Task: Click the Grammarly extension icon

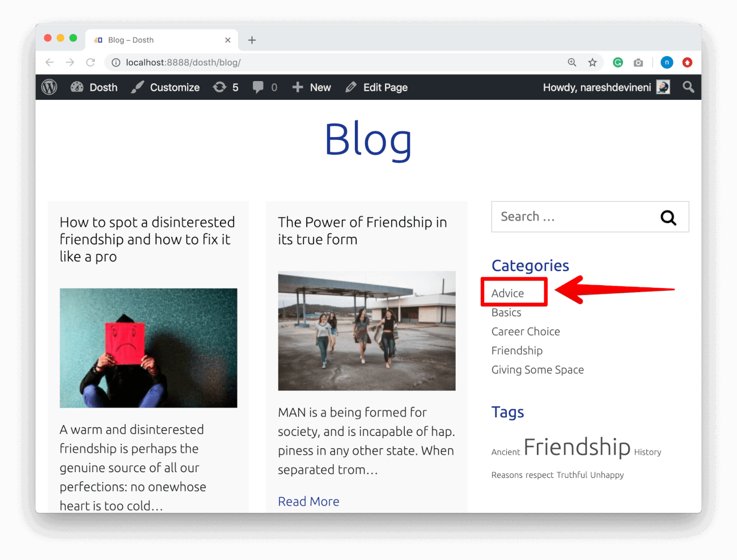Action: [617, 62]
